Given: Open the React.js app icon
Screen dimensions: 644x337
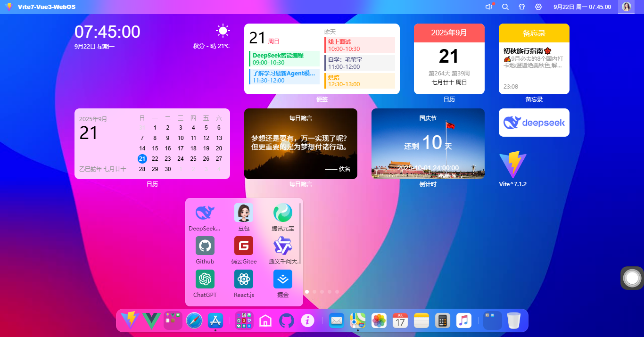Looking at the screenshot, I should [244, 279].
